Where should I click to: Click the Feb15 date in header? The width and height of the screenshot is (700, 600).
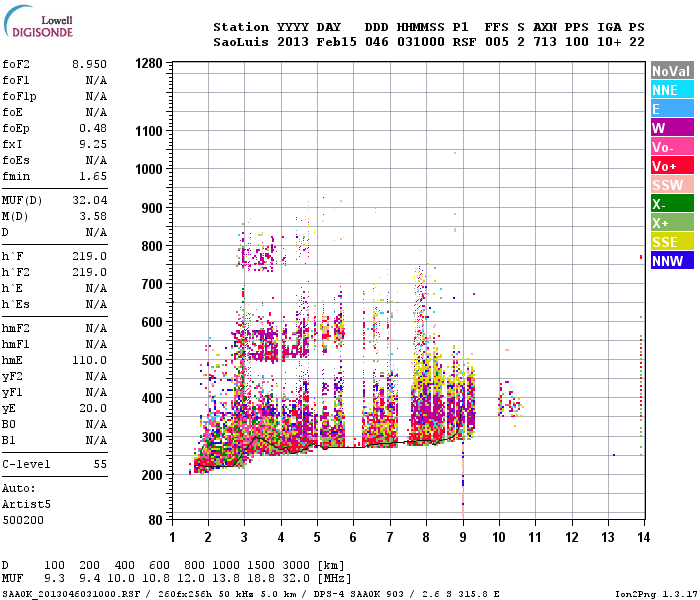337,42
